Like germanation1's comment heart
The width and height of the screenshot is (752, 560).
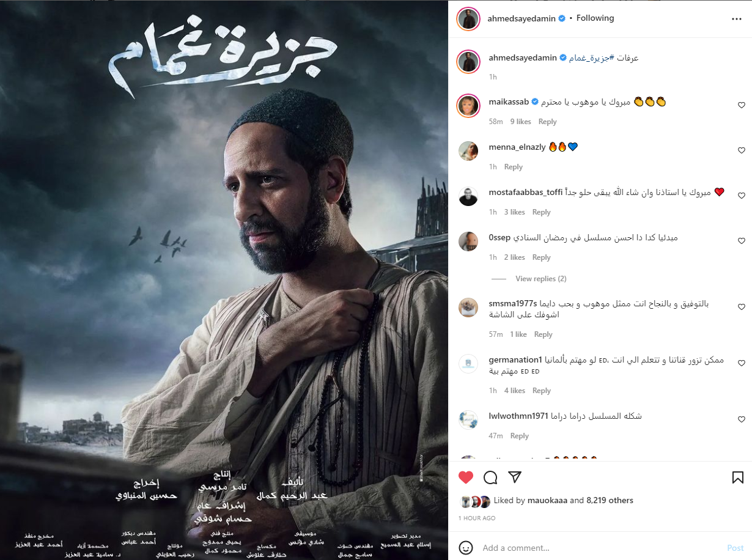[742, 363]
